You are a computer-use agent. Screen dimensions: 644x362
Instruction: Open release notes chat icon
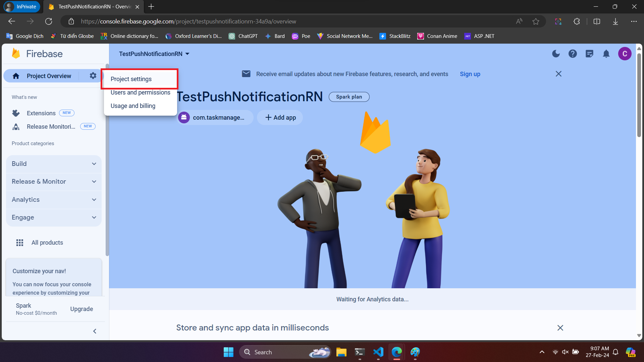[589, 54]
